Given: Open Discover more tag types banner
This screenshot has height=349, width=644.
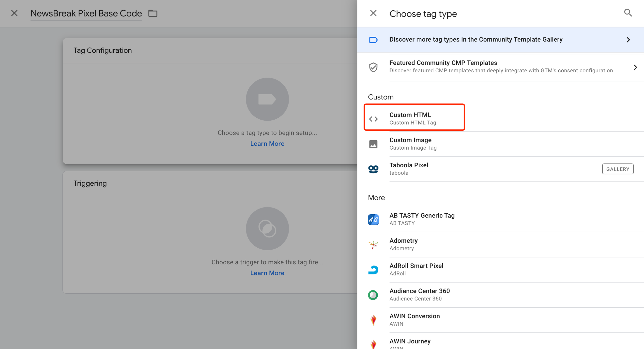Looking at the screenshot, I should point(475,40).
